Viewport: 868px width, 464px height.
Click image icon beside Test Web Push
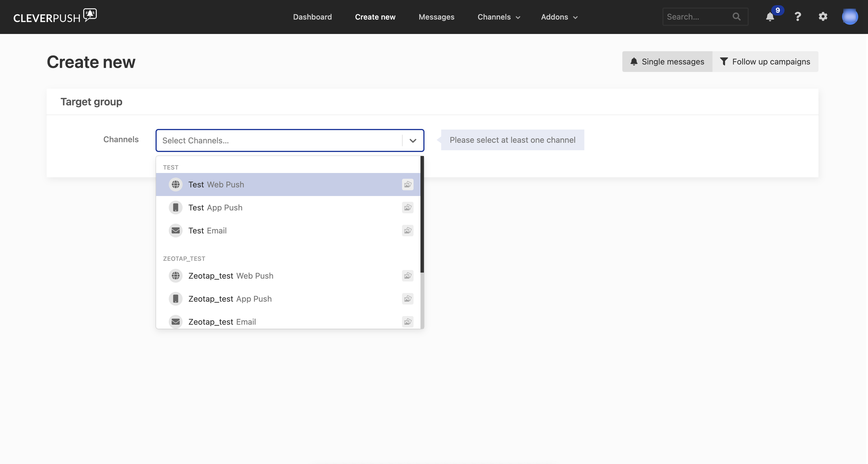[408, 185]
